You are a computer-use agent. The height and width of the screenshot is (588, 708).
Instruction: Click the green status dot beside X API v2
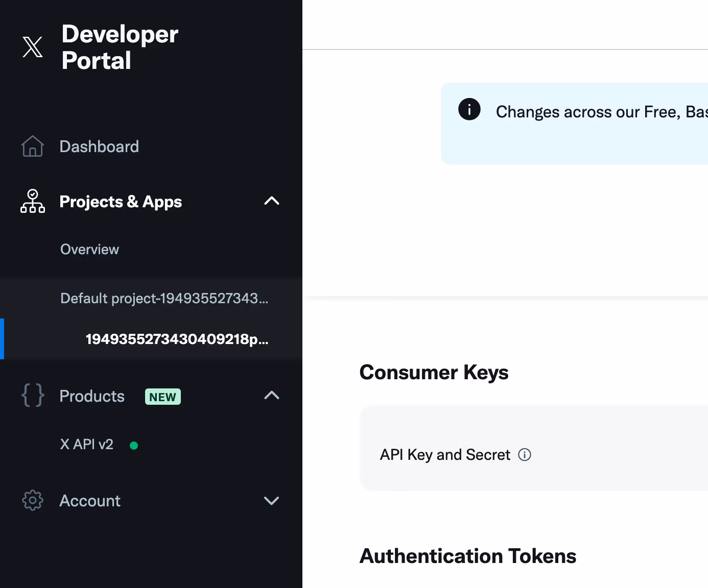coord(134,446)
